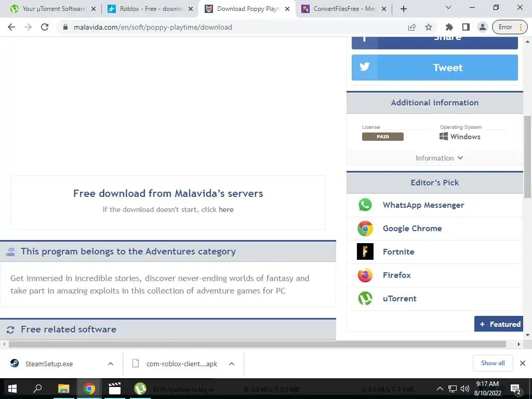Share this page via the address bar icon
The width and height of the screenshot is (532, 399).
[412, 27]
